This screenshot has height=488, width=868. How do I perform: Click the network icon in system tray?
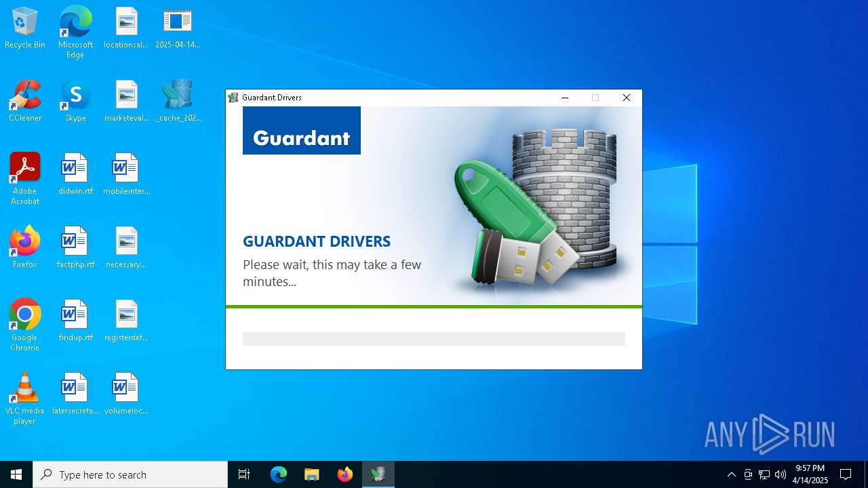[x=764, y=474]
